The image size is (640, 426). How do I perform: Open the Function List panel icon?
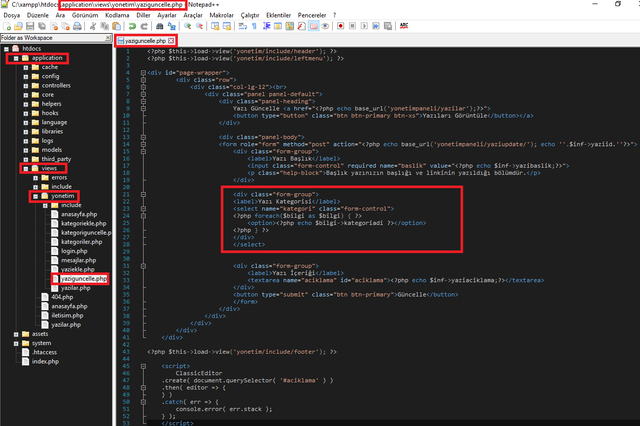[302, 26]
